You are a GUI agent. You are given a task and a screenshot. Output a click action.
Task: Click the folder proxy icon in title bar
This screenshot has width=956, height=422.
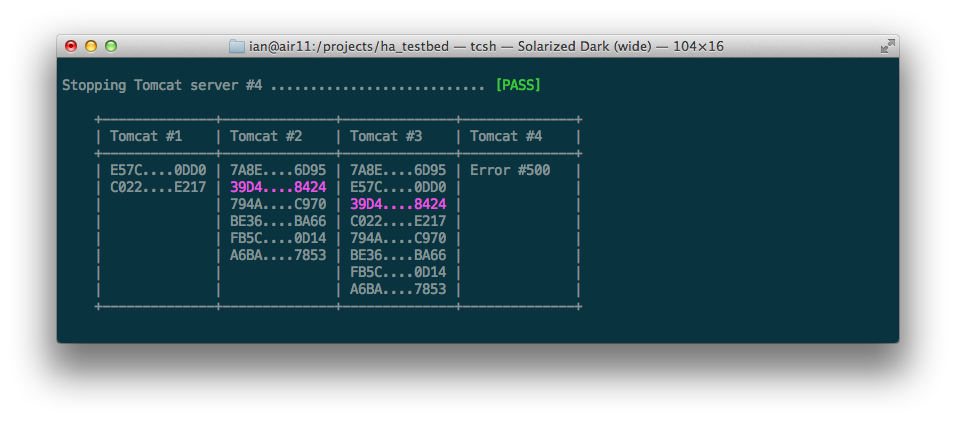point(237,47)
